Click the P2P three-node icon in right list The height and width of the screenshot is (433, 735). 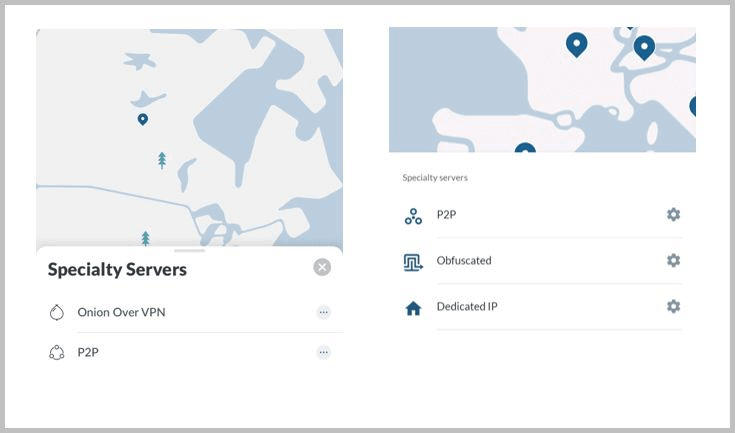(x=413, y=216)
